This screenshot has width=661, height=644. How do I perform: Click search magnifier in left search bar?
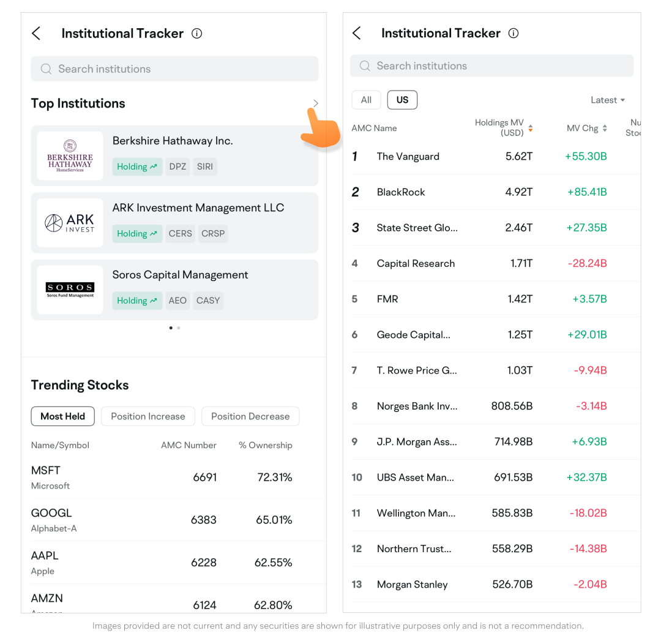pyautogui.click(x=46, y=69)
